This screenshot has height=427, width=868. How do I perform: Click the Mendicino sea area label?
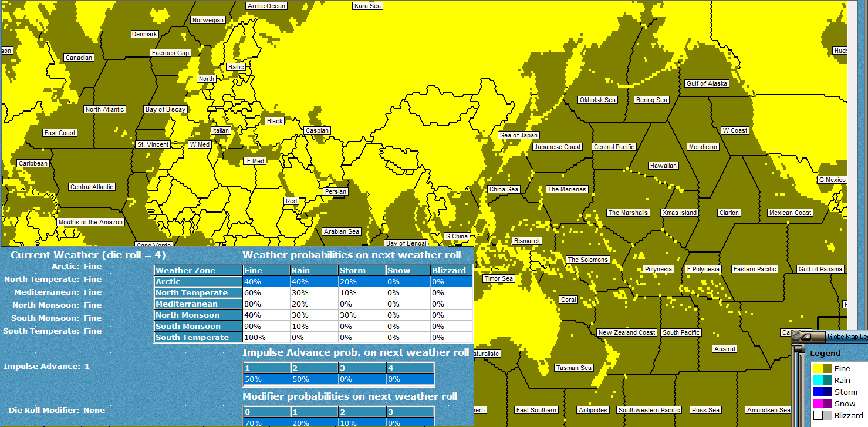pos(703,147)
